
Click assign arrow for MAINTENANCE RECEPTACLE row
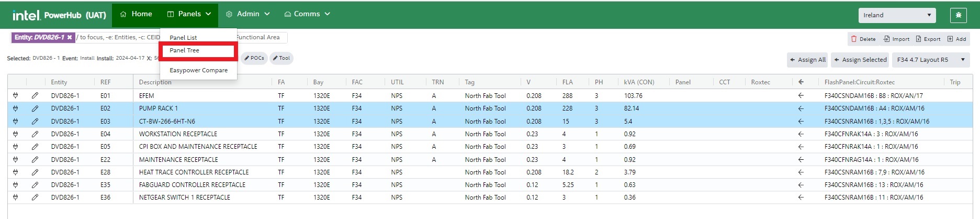801,160
